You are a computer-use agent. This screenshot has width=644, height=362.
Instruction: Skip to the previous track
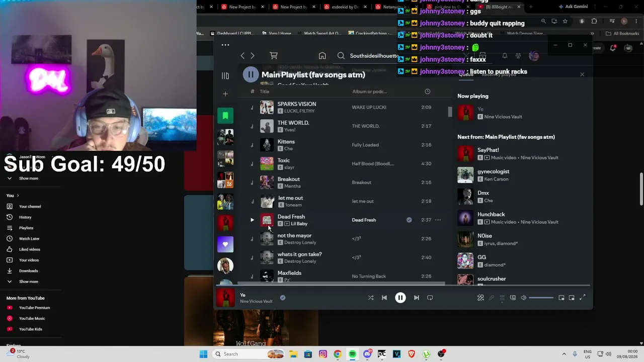[x=384, y=298]
